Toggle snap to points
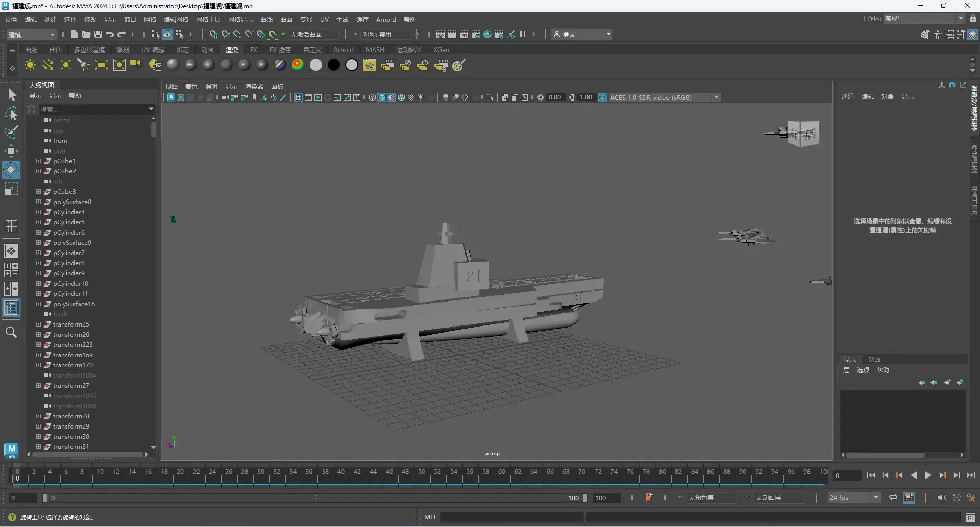 237,34
